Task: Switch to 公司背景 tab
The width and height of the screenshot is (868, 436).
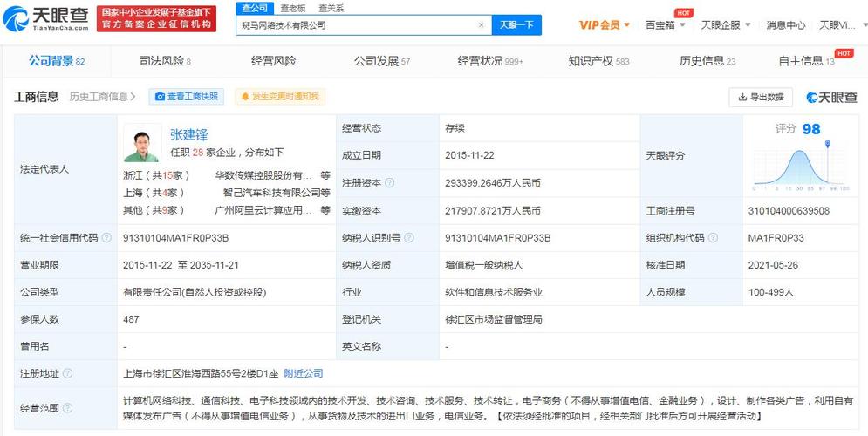Action: point(57,61)
